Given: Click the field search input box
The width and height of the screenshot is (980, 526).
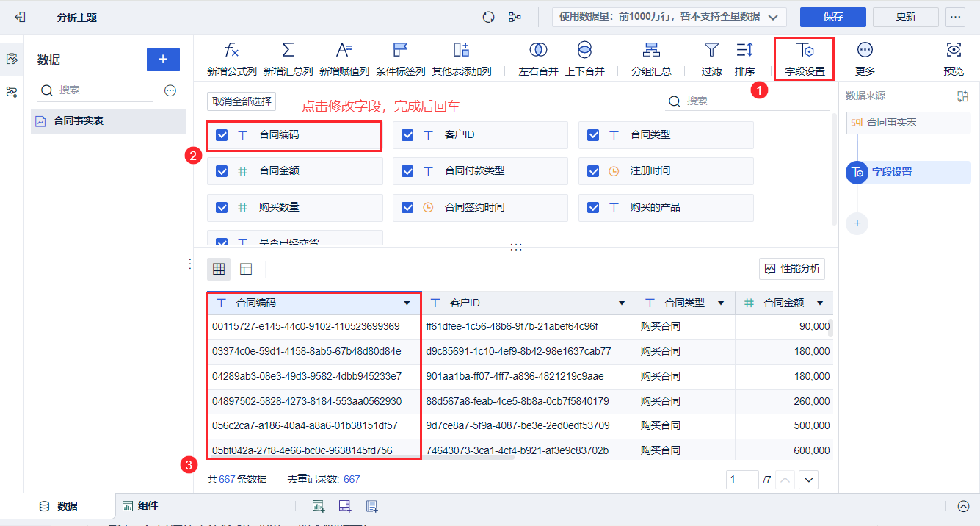Looking at the screenshot, I should 747,101.
